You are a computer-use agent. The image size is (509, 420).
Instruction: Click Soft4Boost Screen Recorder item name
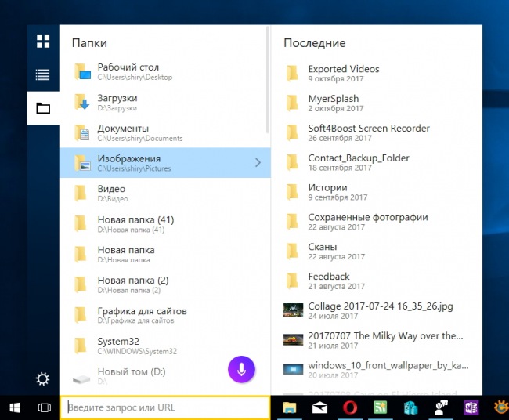(x=369, y=129)
